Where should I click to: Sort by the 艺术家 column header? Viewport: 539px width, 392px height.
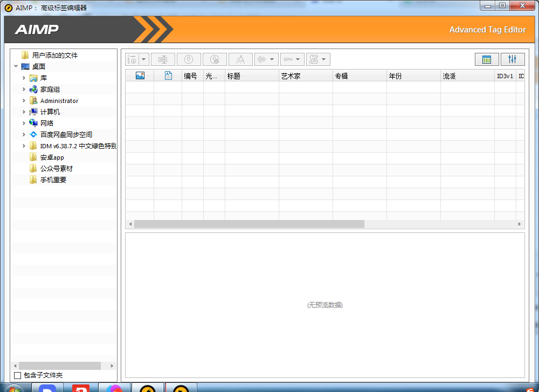coord(306,76)
